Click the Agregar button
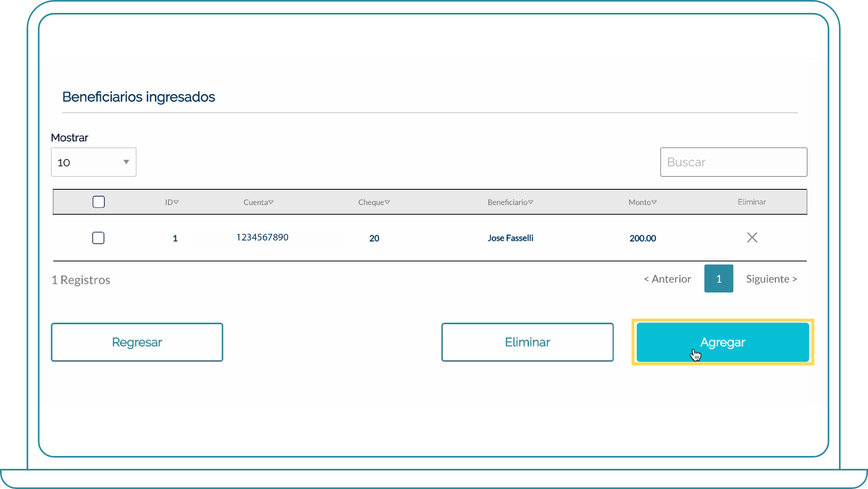Image resolution: width=868 pixels, height=489 pixels. (723, 342)
